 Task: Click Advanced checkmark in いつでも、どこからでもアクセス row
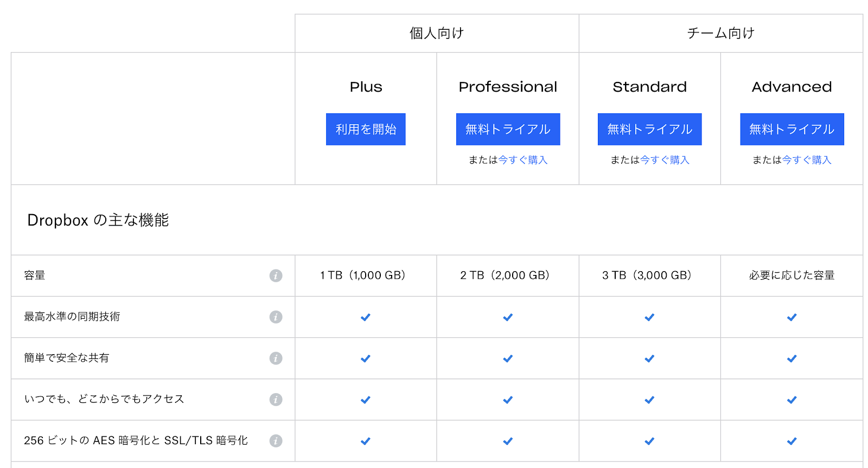(x=792, y=400)
